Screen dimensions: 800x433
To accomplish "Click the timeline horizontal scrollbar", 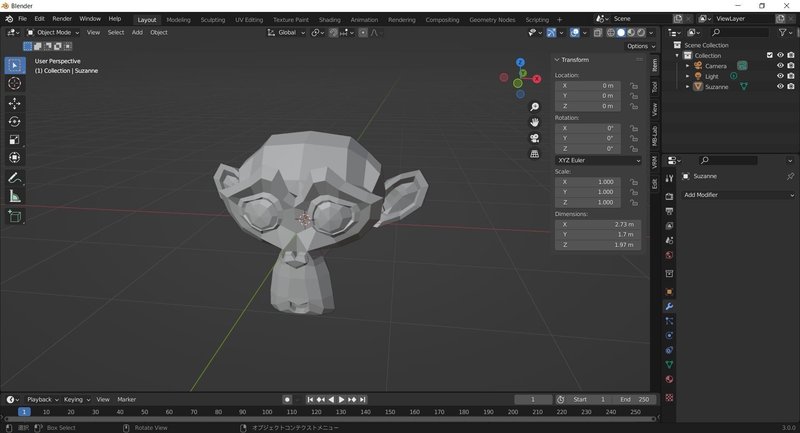I will [x=330, y=419].
